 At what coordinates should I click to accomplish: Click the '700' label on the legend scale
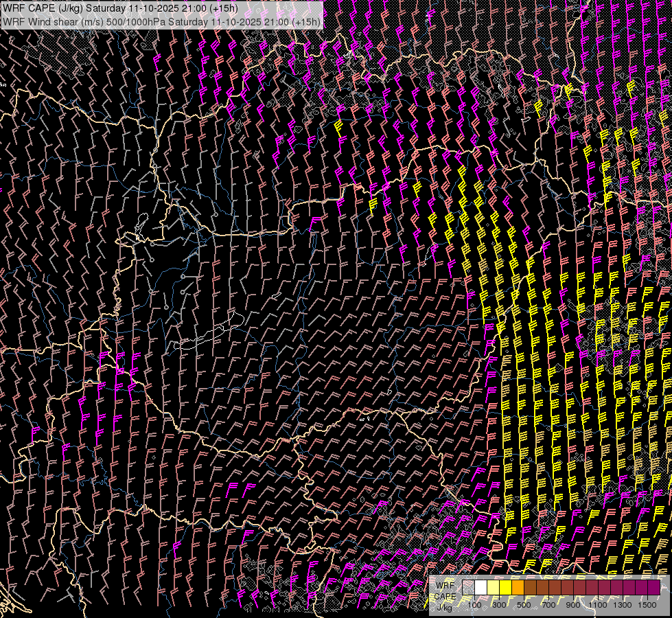click(x=548, y=605)
